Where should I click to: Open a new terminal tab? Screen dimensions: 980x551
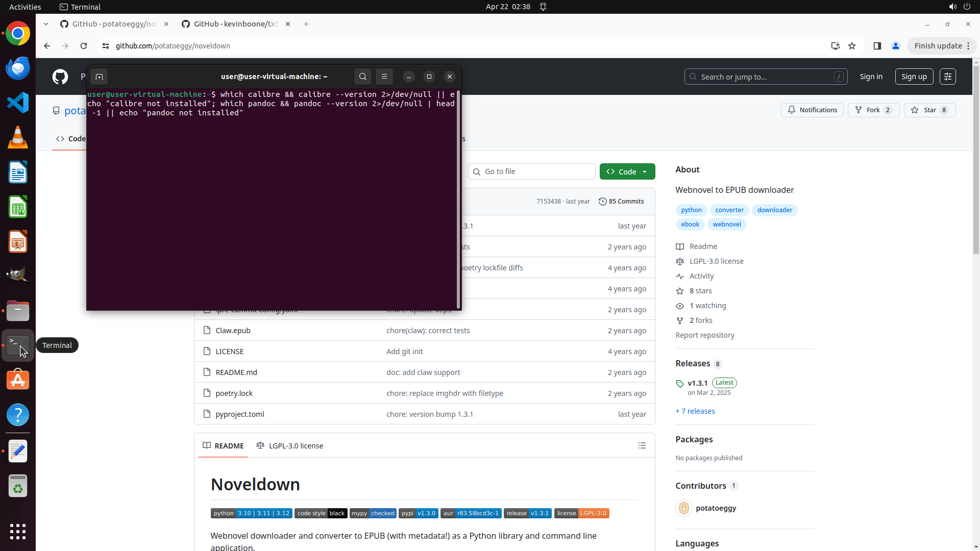tap(99, 77)
